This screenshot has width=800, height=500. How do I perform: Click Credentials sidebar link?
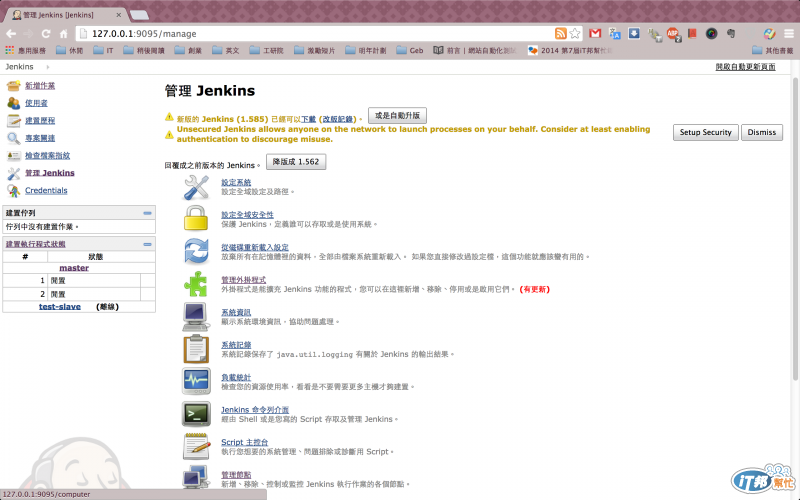pos(46,190)
